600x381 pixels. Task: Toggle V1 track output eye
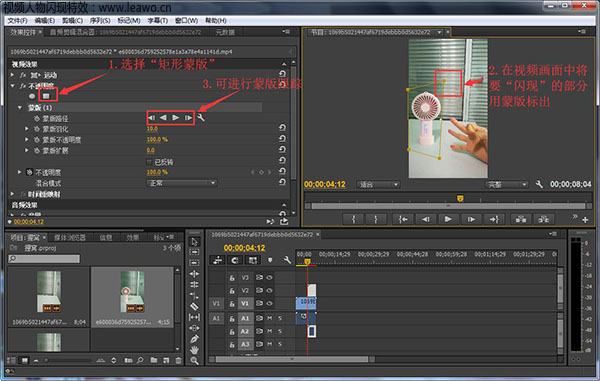(x=270, y=303)
